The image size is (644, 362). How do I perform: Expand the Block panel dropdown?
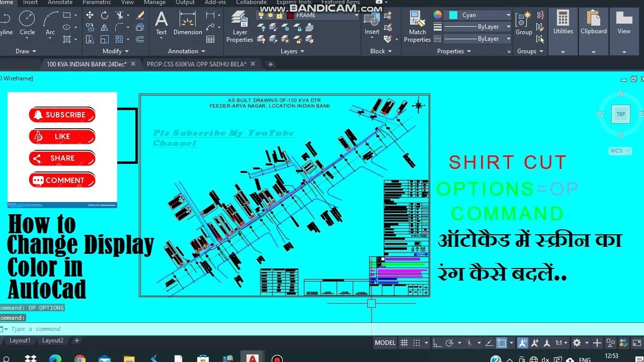pyautogui.click(x=381, y=51)
